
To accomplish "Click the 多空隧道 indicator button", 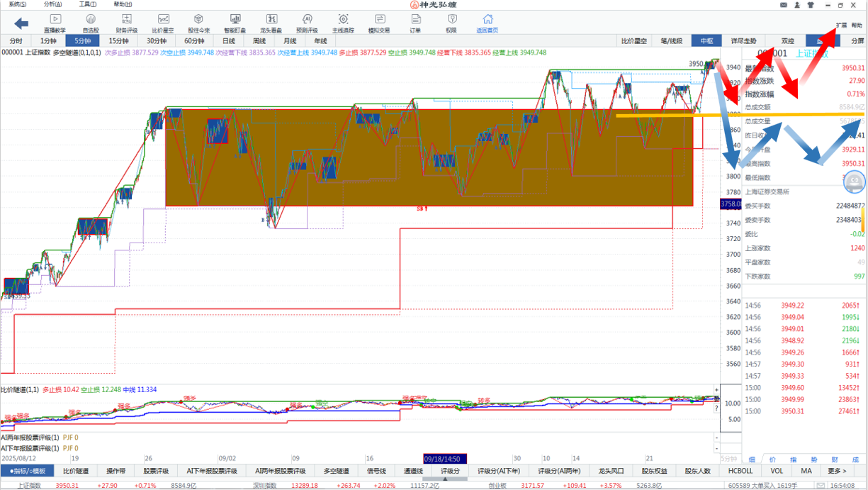I will [337, 471].
